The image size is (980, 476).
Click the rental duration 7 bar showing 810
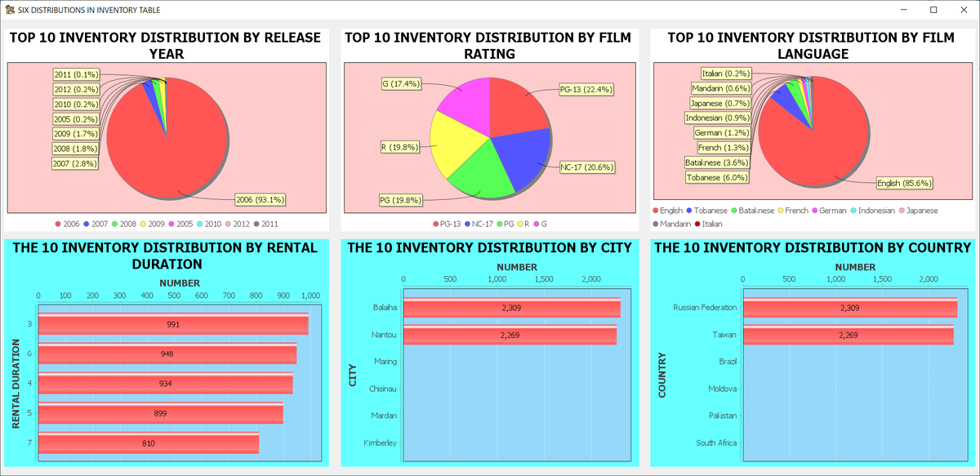pos(149,443)
